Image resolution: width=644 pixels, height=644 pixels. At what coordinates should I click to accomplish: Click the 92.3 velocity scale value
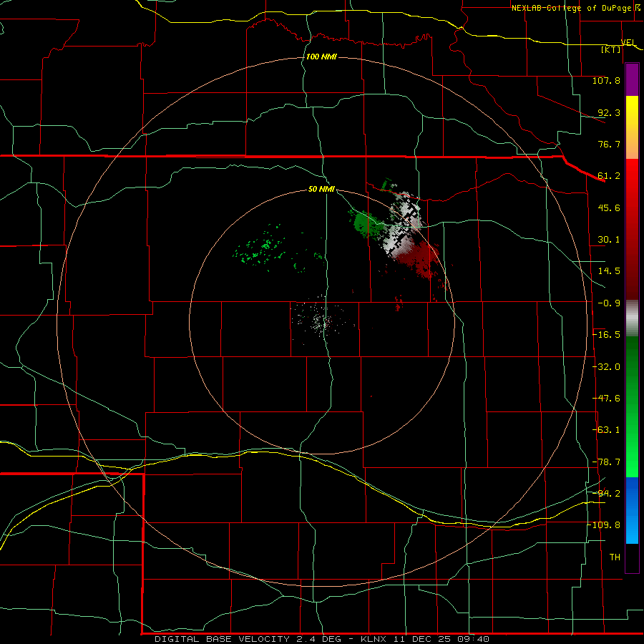tap(609, 112)
